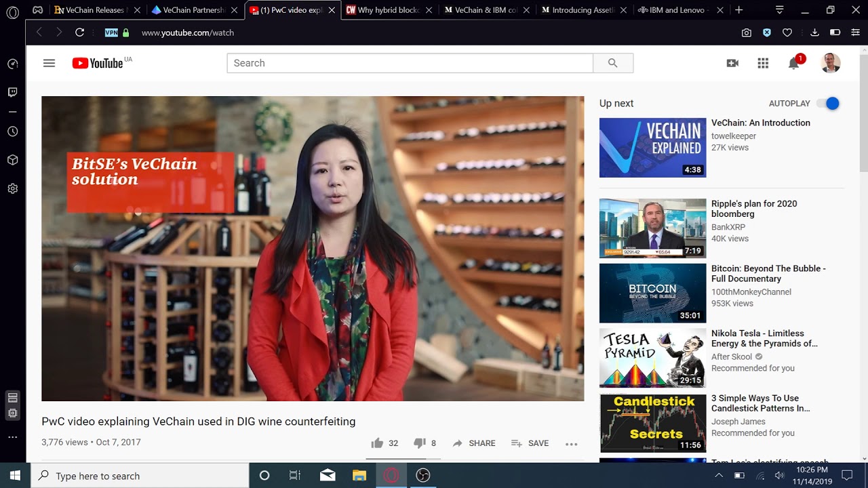Go back with the browser back arrow
Screen dimensions: 868x488
(39, 33)
